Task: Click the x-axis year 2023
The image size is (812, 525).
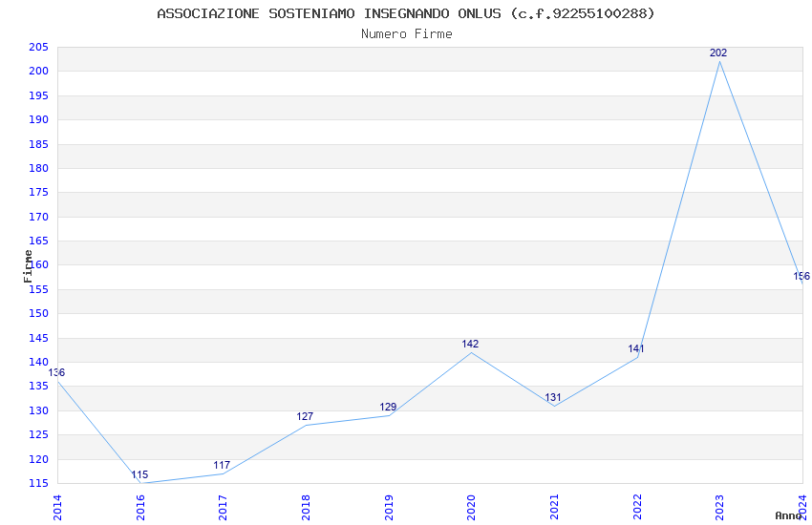Action: 720,508
